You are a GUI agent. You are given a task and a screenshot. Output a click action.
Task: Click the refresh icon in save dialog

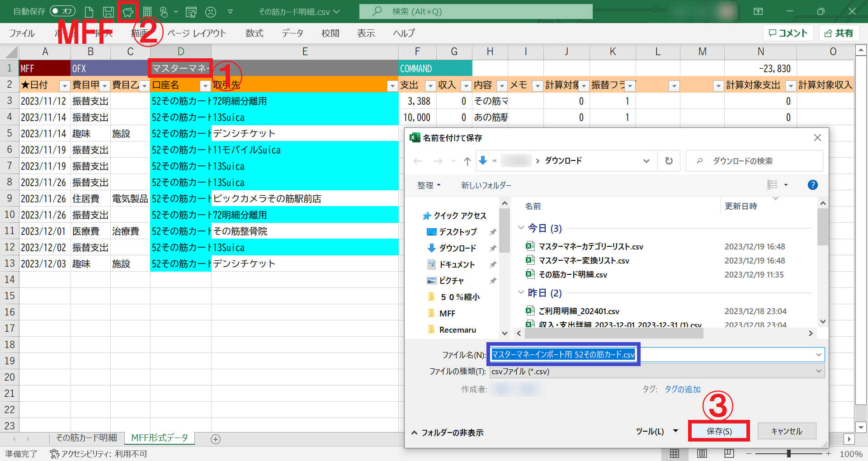(669, 161)
